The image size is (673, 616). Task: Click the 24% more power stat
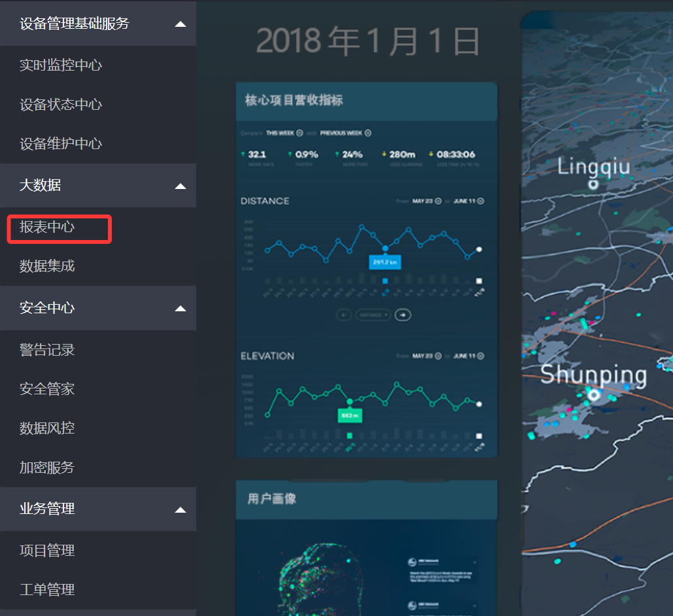point(351,158)
